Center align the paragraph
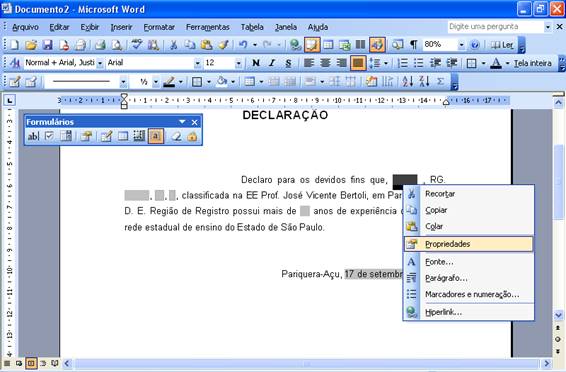The image size is (566, 372). point(325,63)
